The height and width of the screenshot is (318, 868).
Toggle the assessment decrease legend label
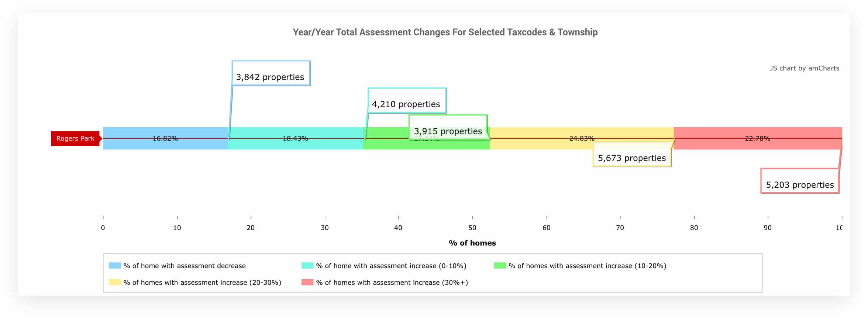click(x=185, y=266)
